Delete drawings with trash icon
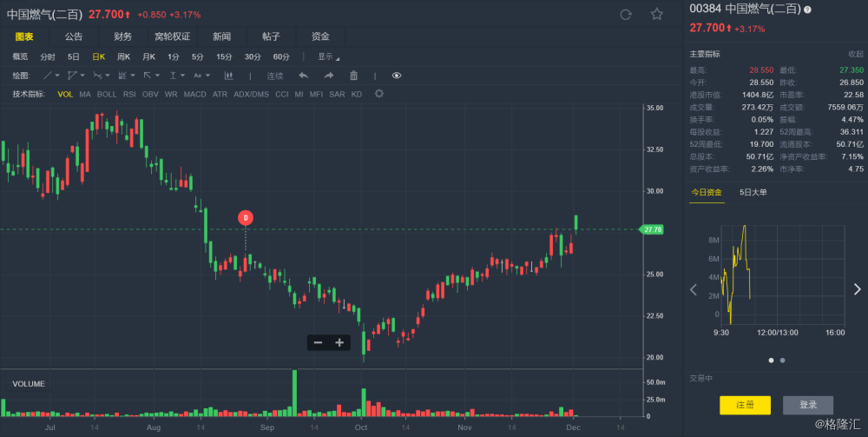 tap(354, 76)
